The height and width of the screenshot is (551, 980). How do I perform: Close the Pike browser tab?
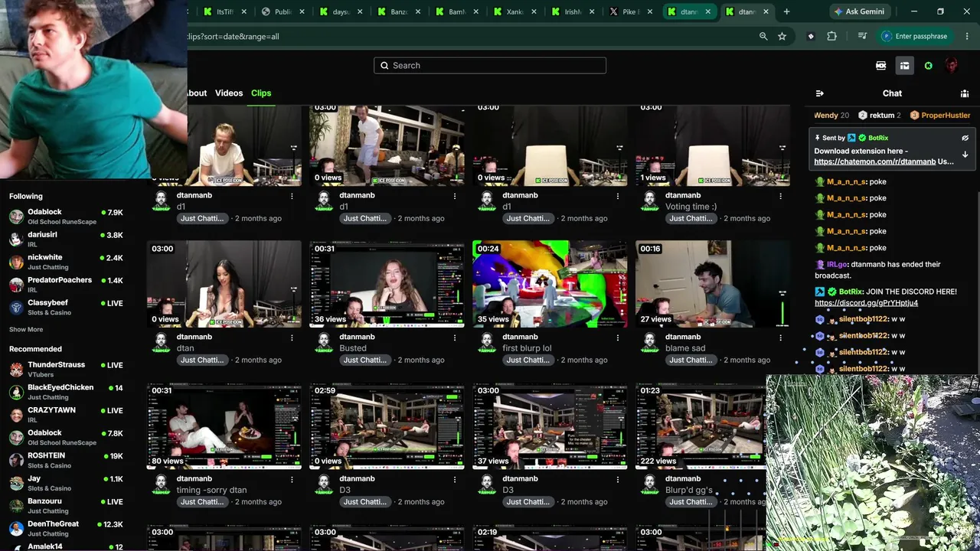pos(650,11)
